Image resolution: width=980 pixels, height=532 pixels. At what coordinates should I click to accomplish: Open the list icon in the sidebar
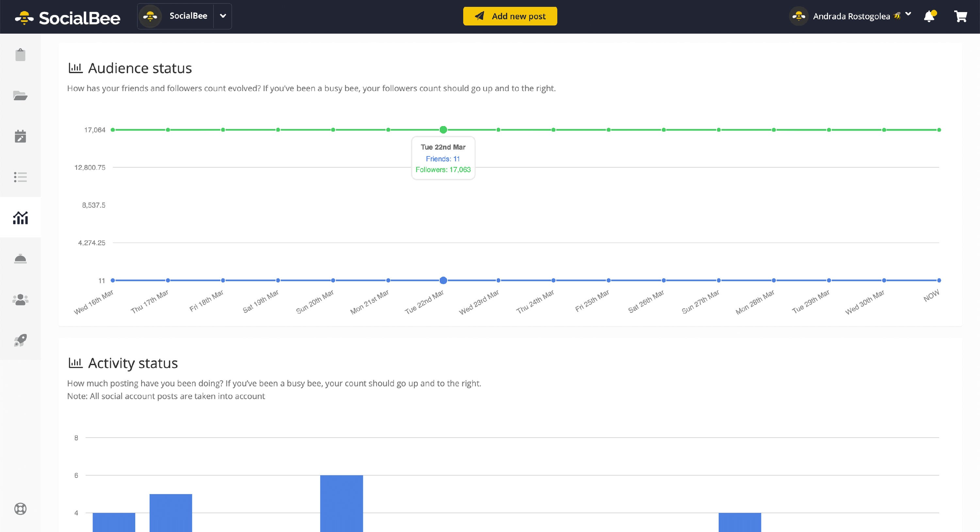[x=20, y=177]
